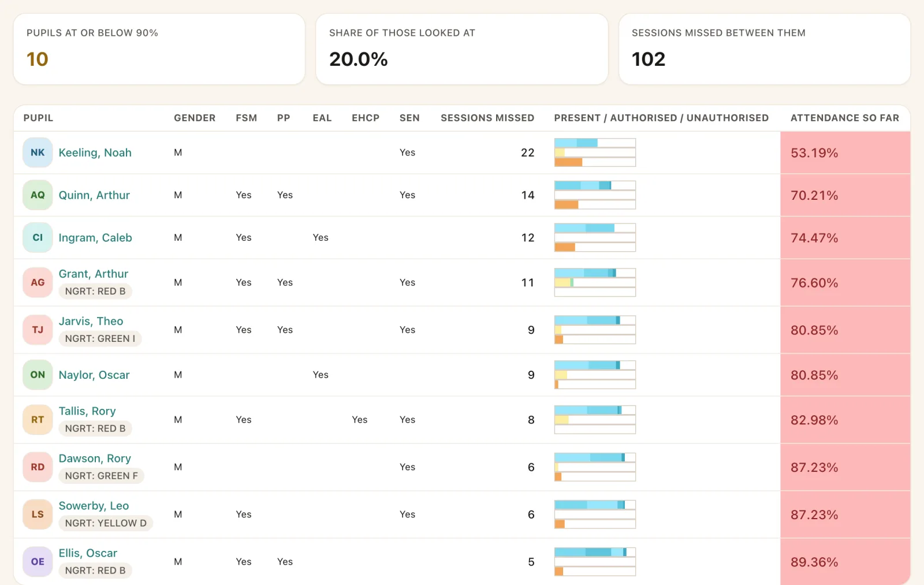This screenshot has height=585, width=924.
Task: Click the CI avatar badge
Action: coord(38,238)
